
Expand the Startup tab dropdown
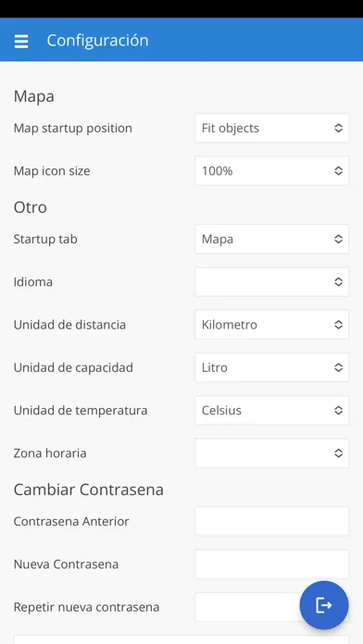pos(271,239)
